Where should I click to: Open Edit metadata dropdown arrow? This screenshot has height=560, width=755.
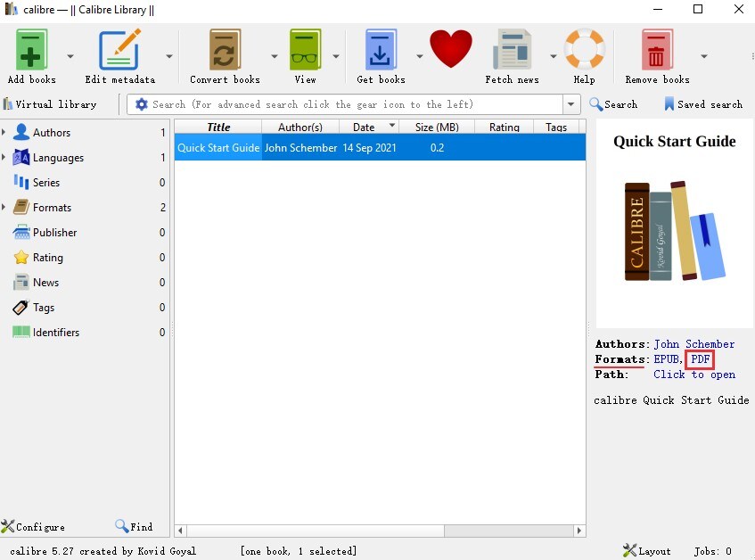tap(169, 56)
